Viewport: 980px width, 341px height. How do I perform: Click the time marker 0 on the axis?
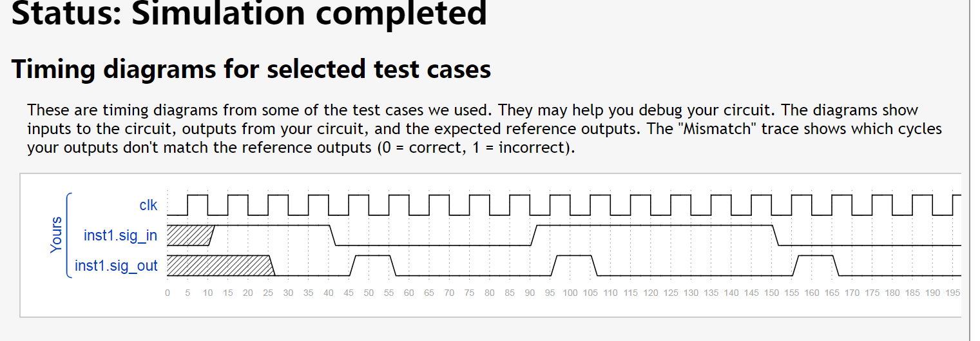coord(168,293)
